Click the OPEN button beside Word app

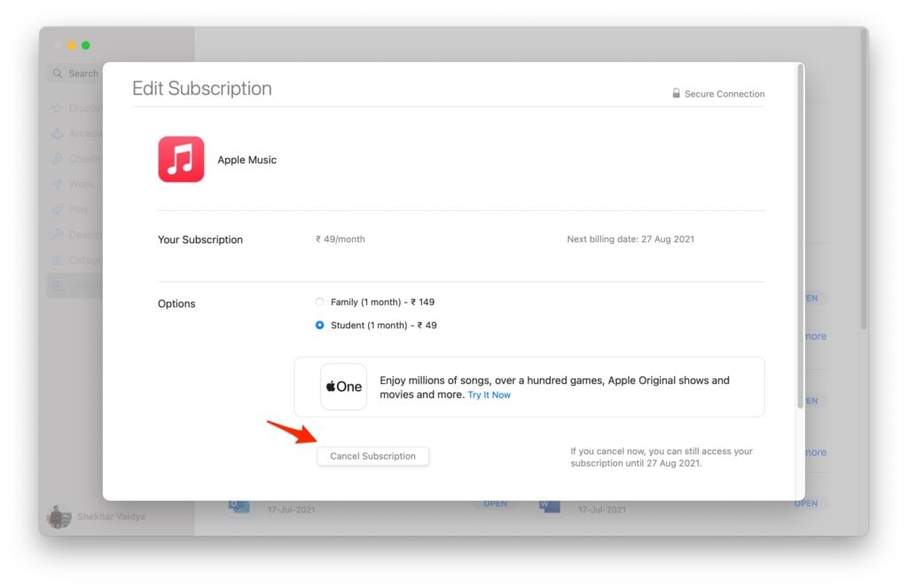click(x=806, y=504)
